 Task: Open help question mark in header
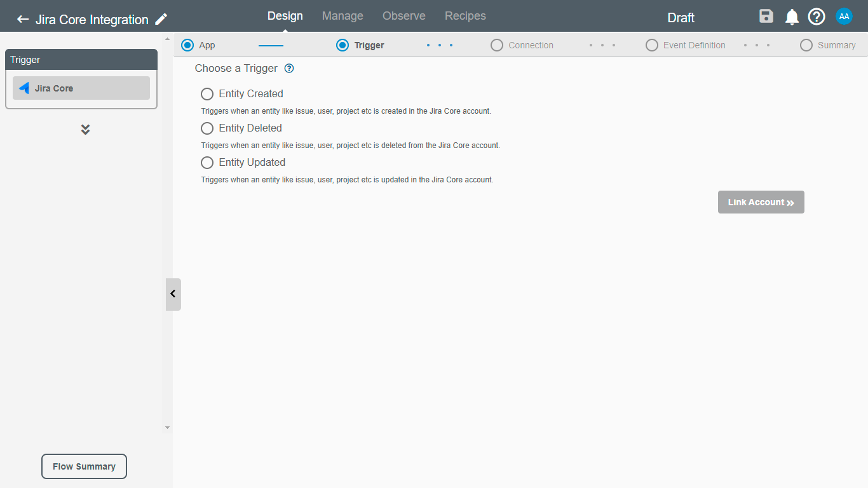pos(817,17)
